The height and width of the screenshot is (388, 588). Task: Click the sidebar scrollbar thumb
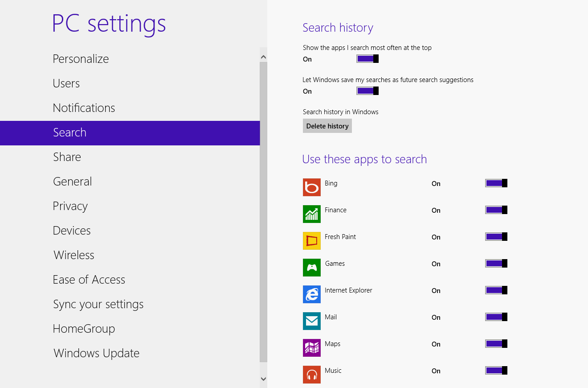tap(263, 212)
